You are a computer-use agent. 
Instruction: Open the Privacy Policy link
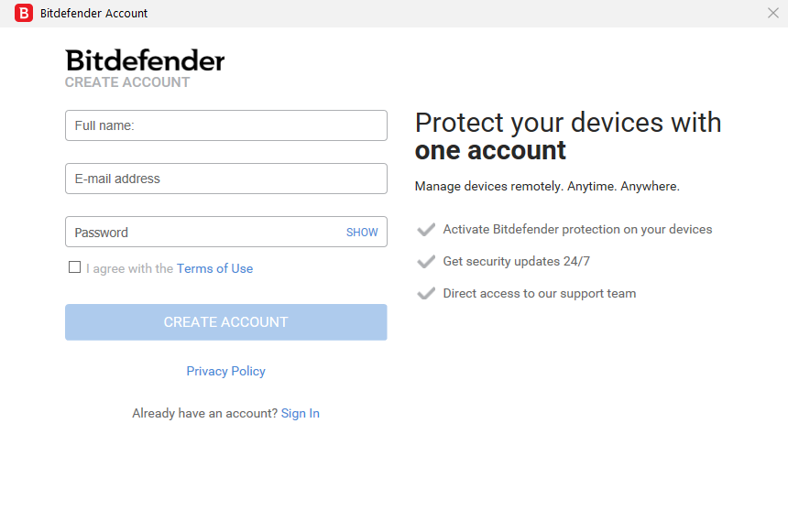[x=225, y=371]
